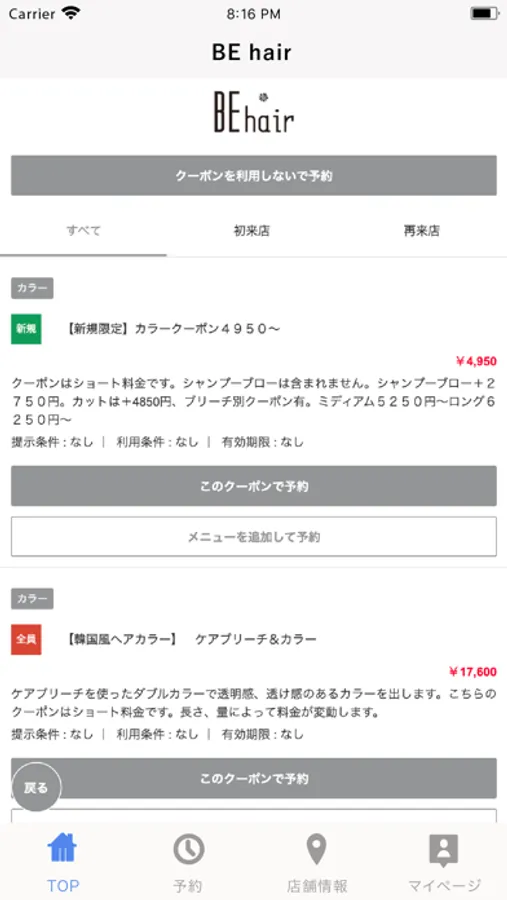Open 【新規限定】カラークーポン title
This screenshot has width=507, height=900.
(x=172, y=329)
